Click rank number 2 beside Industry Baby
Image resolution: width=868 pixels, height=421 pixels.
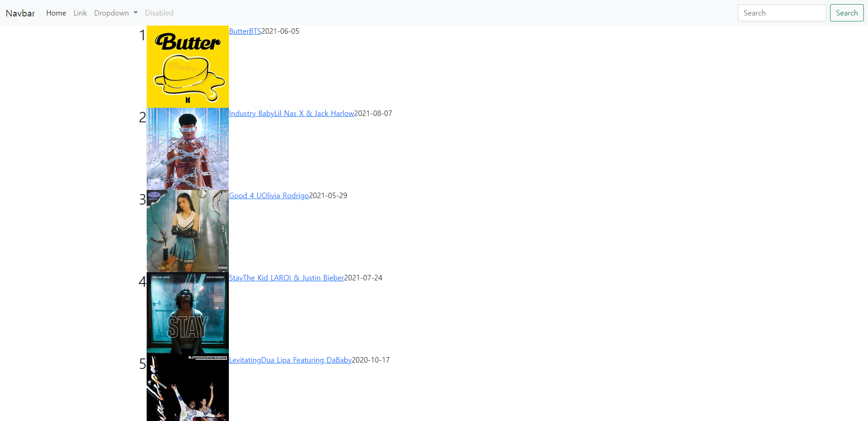(143, 117)
